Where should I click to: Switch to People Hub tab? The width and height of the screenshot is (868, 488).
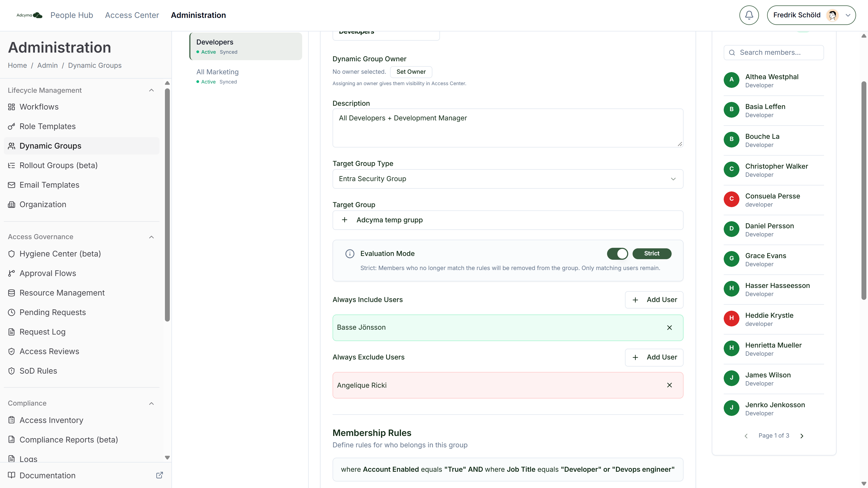pos(71,15)
